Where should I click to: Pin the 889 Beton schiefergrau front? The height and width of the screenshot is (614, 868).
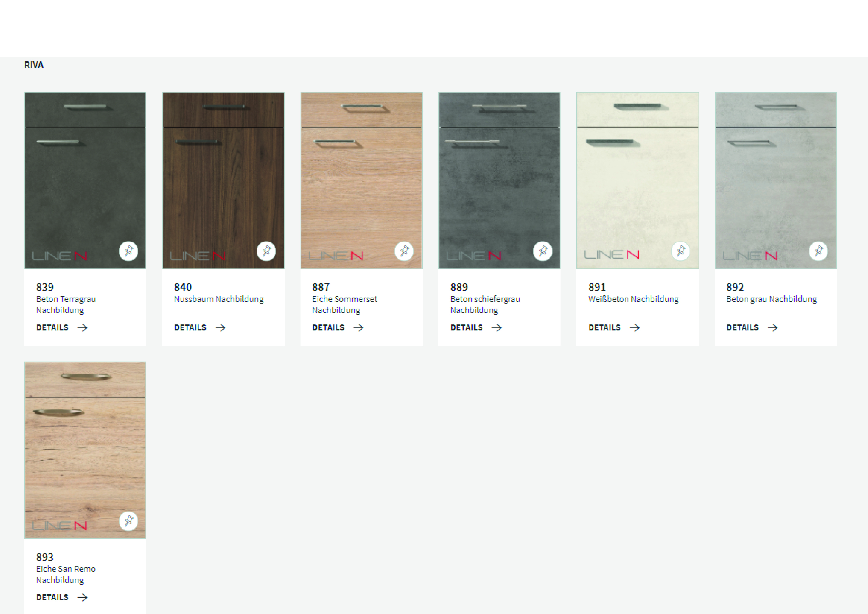tap(542, 251)
